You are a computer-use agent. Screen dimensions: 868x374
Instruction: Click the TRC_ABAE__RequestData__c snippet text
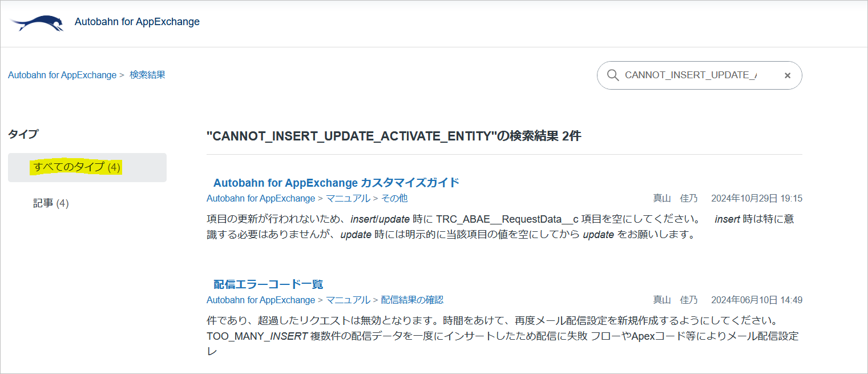(507, 219)
